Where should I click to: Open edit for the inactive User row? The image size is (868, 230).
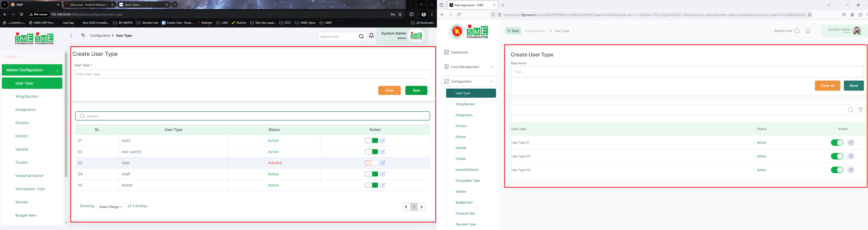click(x=383, y=163)
